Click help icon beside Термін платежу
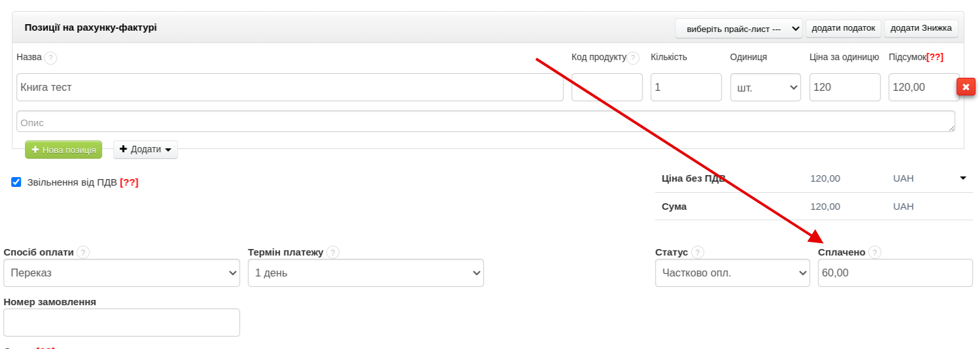This screenshot has height=349, width=980. [x=333, y=252]
